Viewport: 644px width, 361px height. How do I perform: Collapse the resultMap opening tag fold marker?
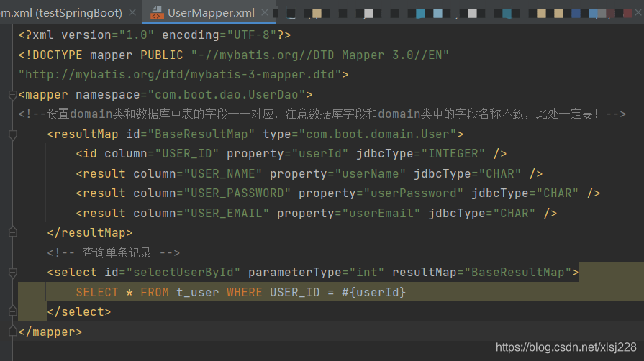(12, 134)
